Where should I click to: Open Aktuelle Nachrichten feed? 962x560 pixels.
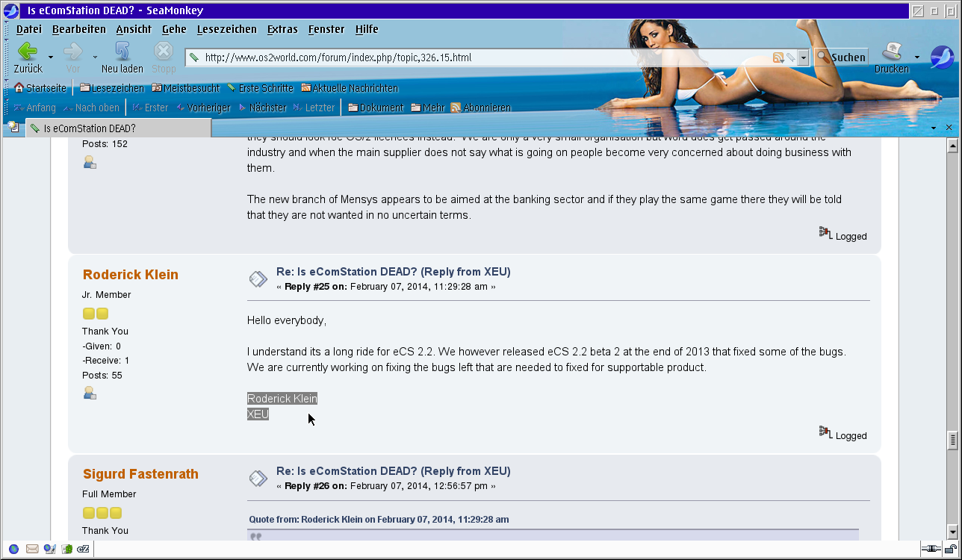pos(350,88)
